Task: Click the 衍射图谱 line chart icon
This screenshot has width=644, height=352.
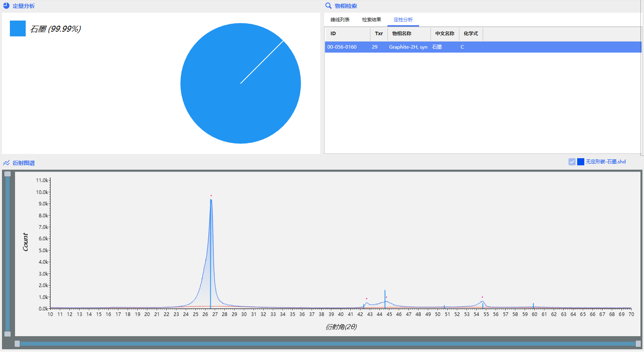Action: pos(6,163)
